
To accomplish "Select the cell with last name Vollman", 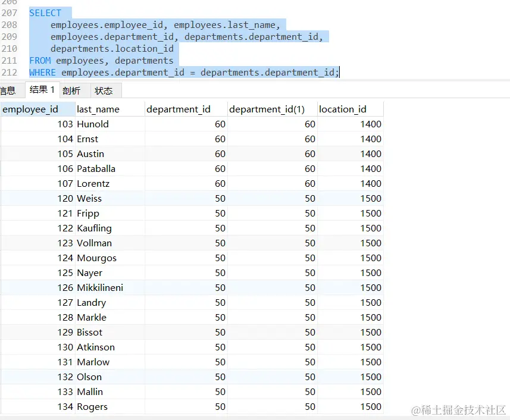I will click(110, 243).
